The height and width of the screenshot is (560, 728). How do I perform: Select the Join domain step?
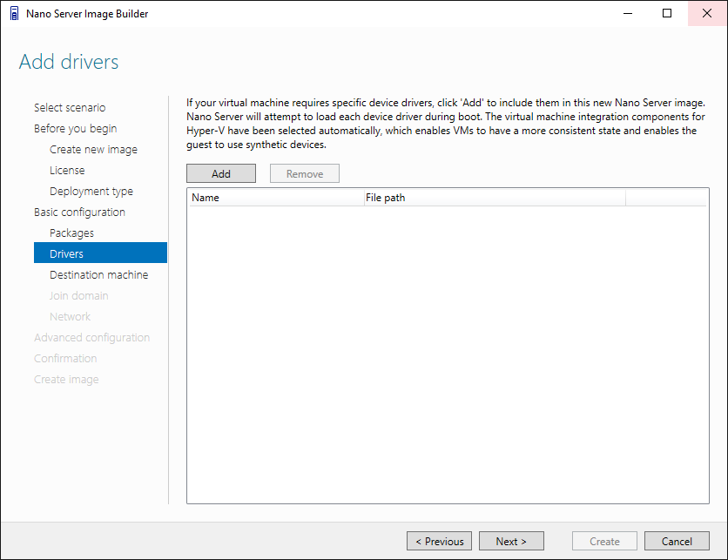tap(79, 296)
